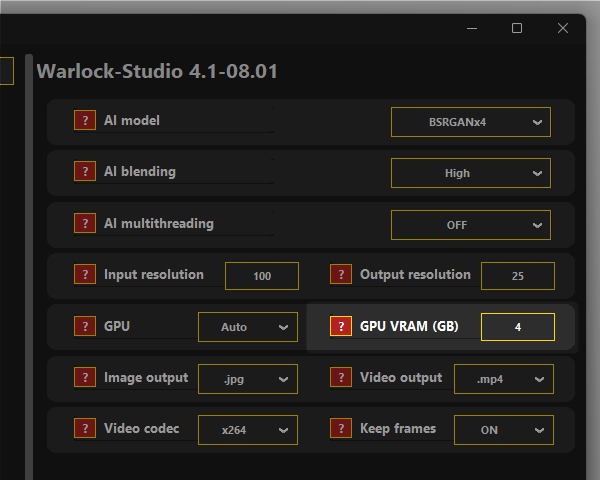Click the GPU help question mark

(x=85, y=326)
